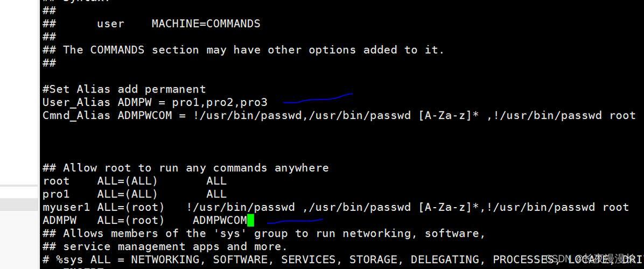
Task: Click the Cmnd_Alias ADMPWCOM definition
Action: [339, 116]
